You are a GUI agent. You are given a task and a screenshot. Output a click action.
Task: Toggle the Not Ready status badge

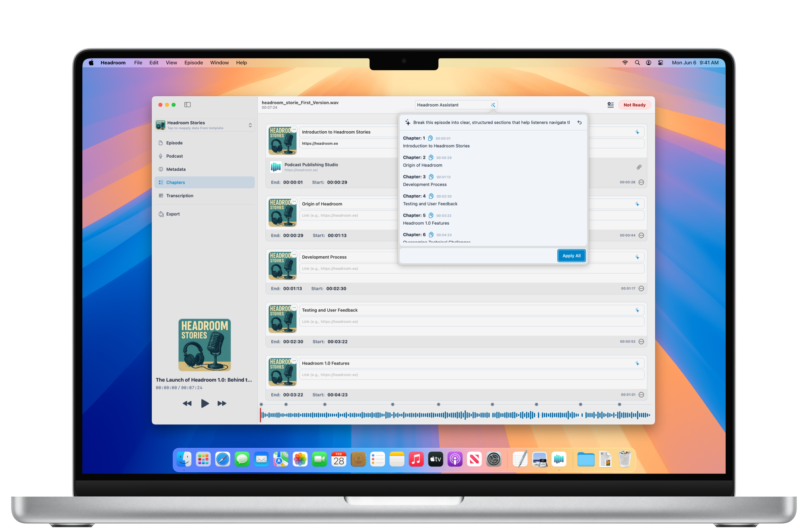point(634,105)
